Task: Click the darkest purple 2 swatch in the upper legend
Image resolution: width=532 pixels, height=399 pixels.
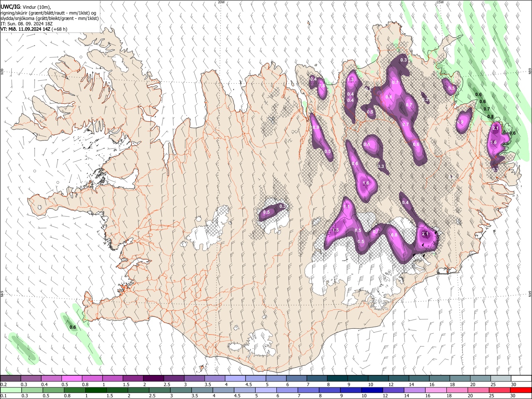Action: (x=153, y=378)
